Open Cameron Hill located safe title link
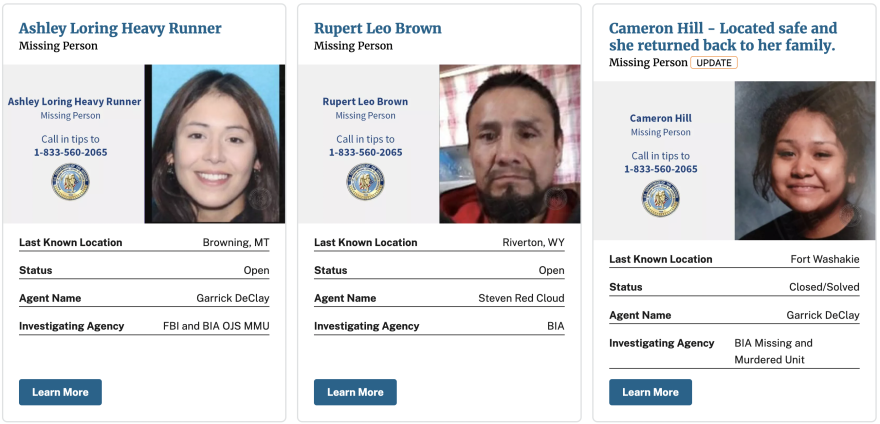The image size is (880, 424). pyautogui.click(x=723, y=37)
